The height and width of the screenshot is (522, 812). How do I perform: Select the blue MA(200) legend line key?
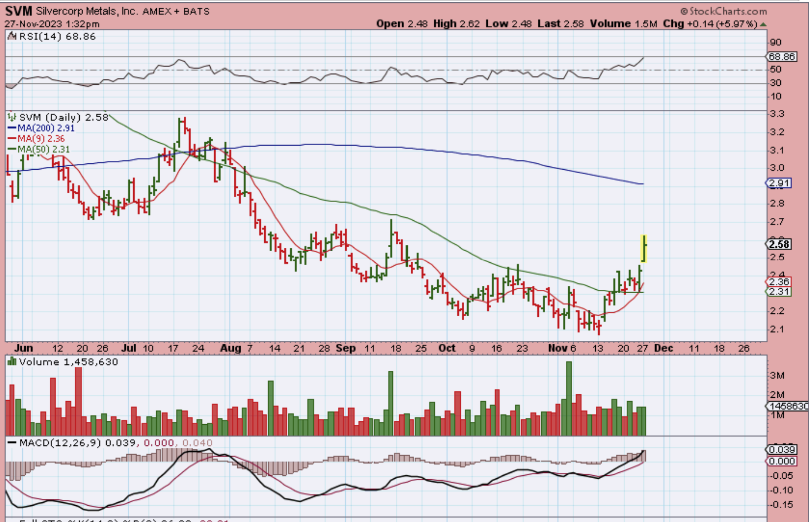pos(12,128)
